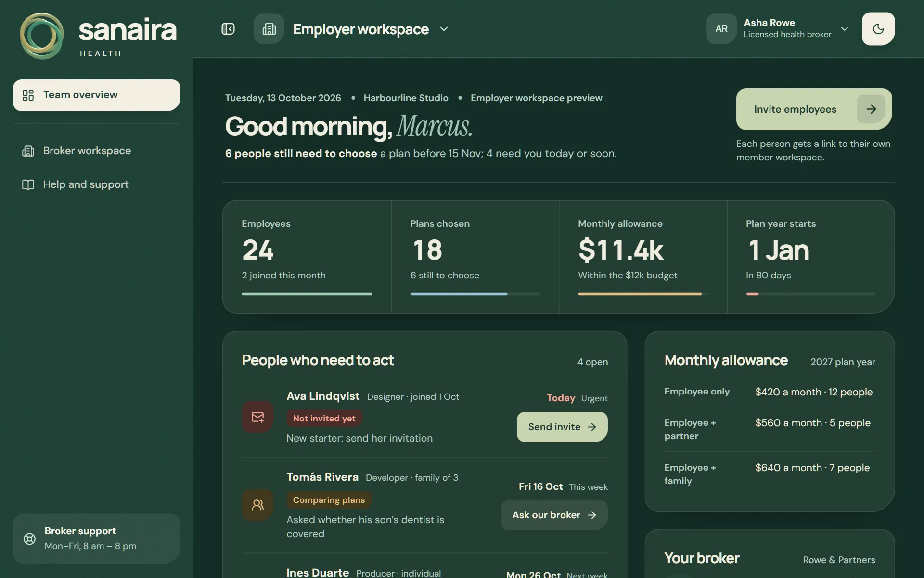Expand the Asha Rowe account menu chevron
The width and height of the screenshot is (924, 578).
(845, 29)
